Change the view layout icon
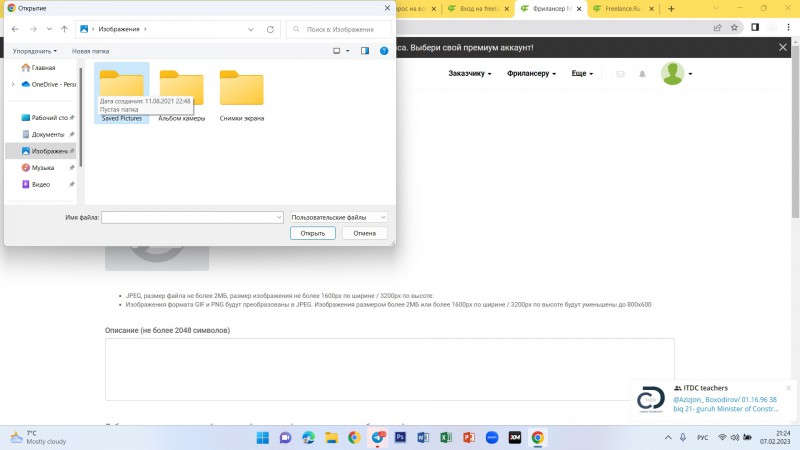 [336, 51]
